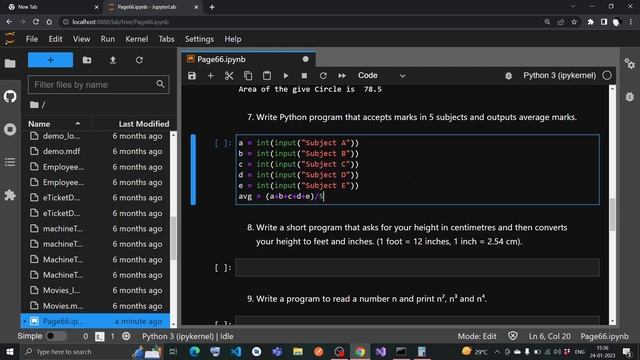
Task: Open the Settings menu
Action: pyautogui.click(x=199, y=39)
